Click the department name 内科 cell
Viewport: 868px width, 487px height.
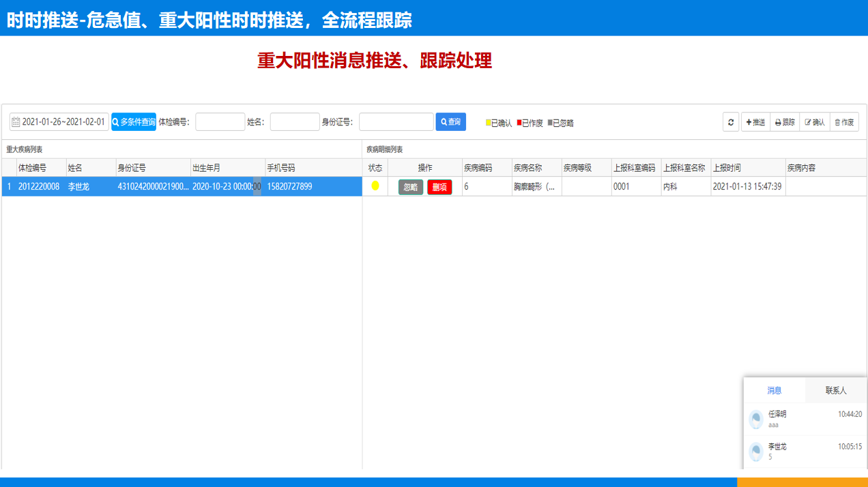pos(686,186)
